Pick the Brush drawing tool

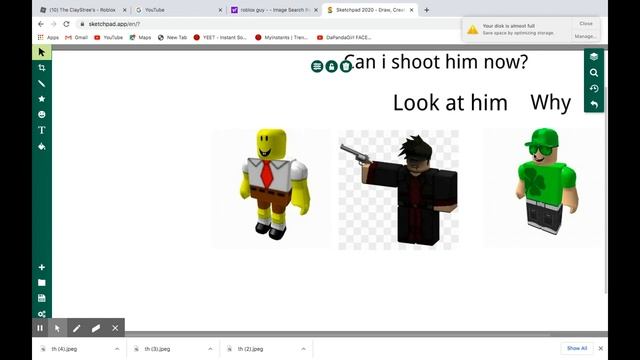(x=42, y=83)
